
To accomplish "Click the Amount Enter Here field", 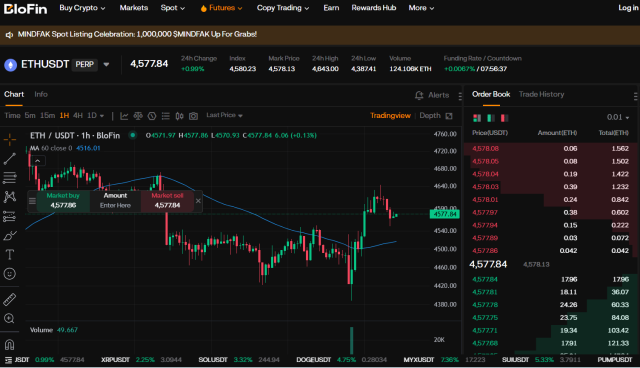I will [x=115, y=201].
